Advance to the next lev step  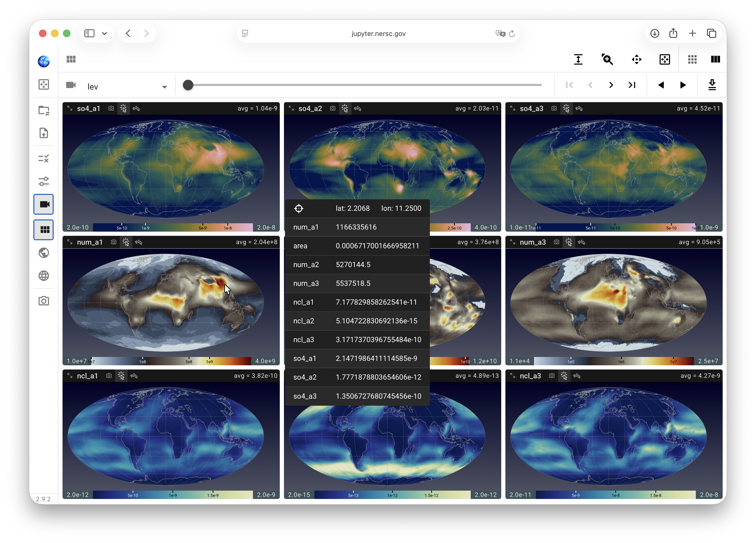tap(611, 85)
